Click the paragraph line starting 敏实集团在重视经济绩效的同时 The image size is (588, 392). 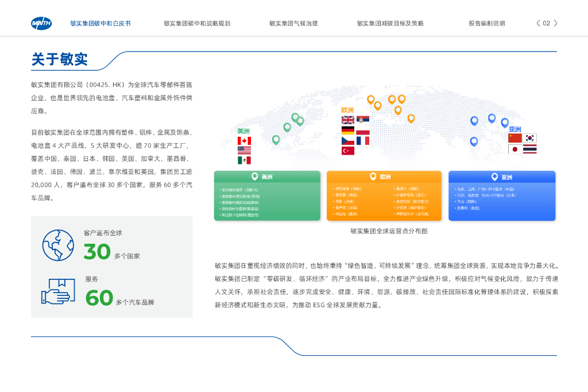[x=386, y=266]
